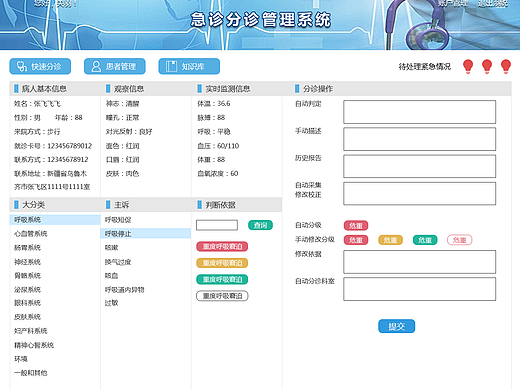The height and width of the screenshot is (390, 520).
Task: Click the 对光反射:良好 observation
Action: click(x=129, y=132)
